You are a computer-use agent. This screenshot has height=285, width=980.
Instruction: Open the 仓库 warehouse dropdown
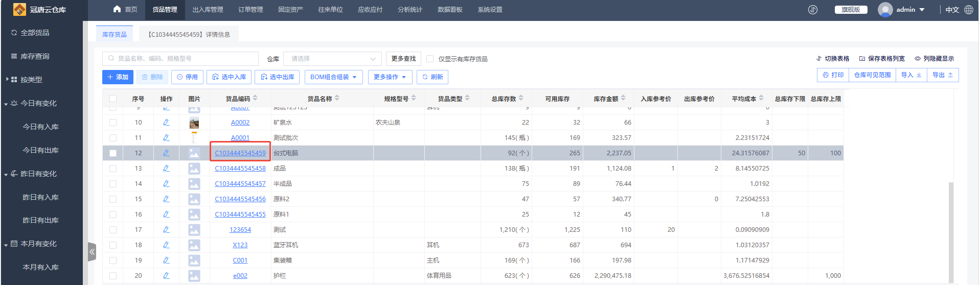tap(332, 59)
